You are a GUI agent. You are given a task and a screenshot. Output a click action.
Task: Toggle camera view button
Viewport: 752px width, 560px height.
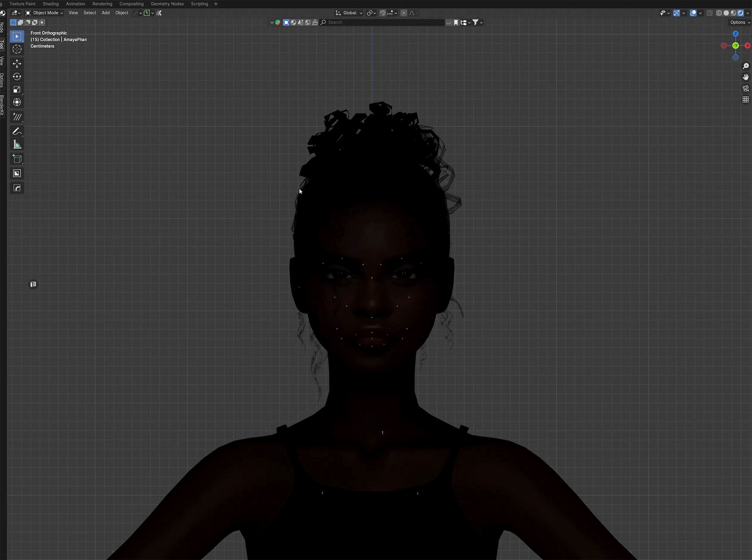746,88
